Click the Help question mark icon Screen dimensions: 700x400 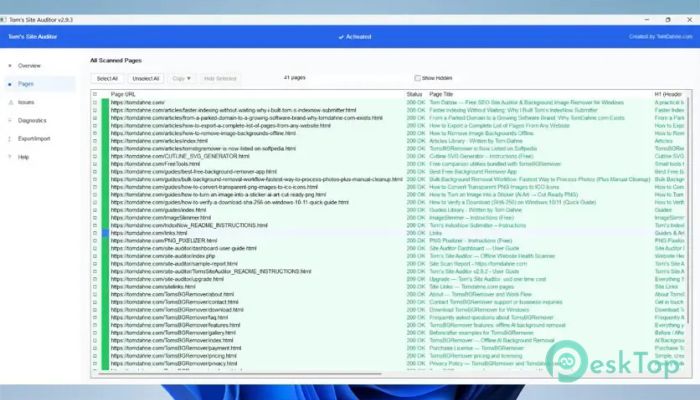(10, 157)
